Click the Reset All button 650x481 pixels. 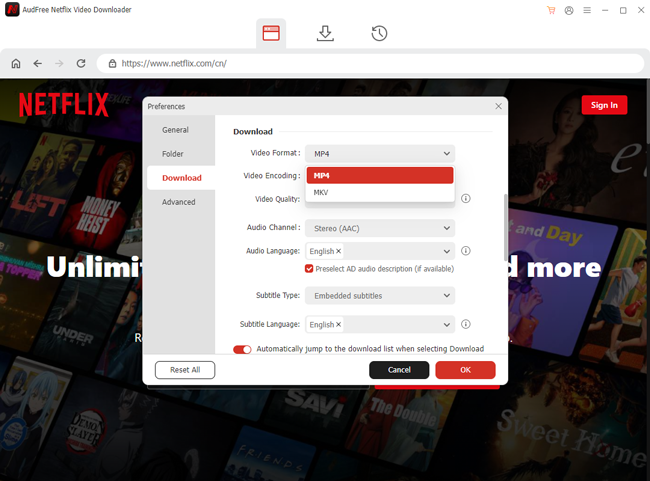185,370
